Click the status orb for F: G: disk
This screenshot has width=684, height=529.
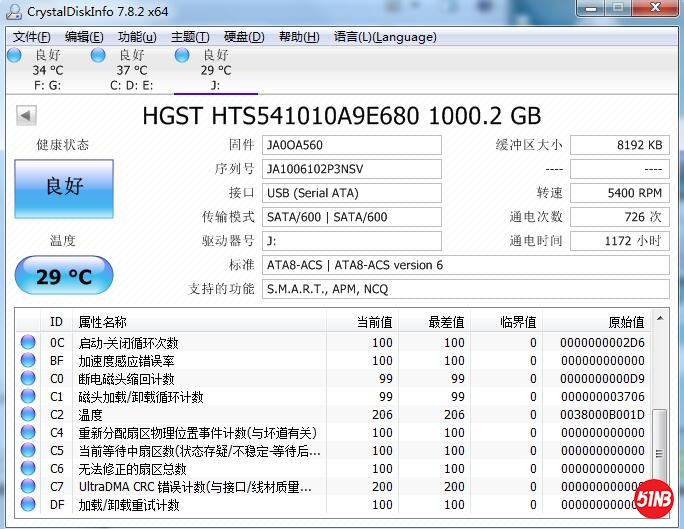click(x=14, y=55)
